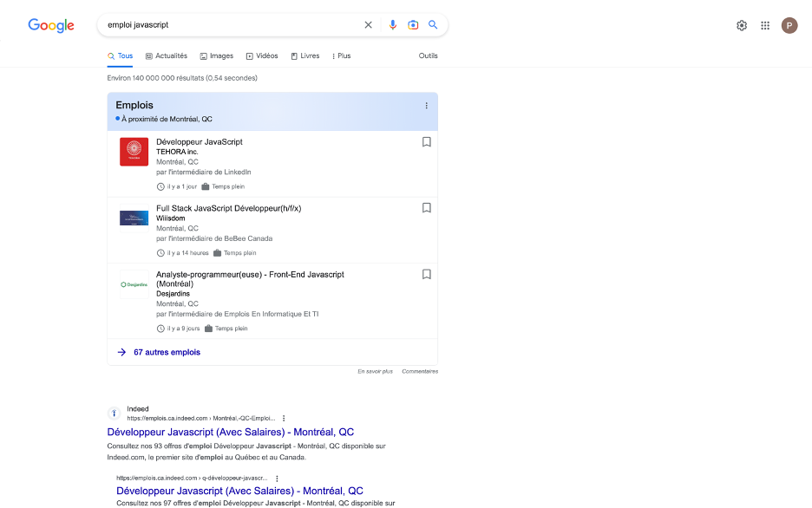
Task: Save the Desjardins Analyste-programmeuse job posting
Action: click(x=426, y=274)
